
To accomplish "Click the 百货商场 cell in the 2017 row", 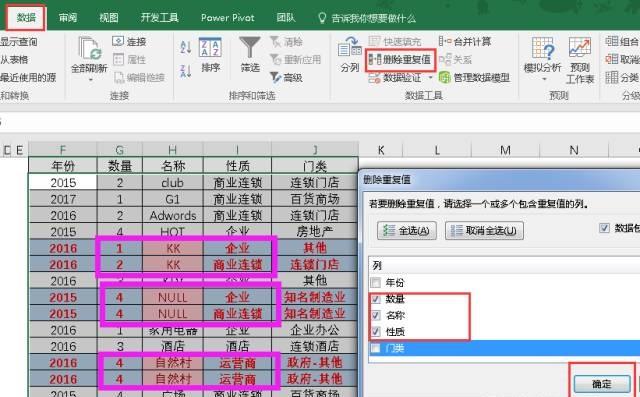I will [x=315, y=199].
